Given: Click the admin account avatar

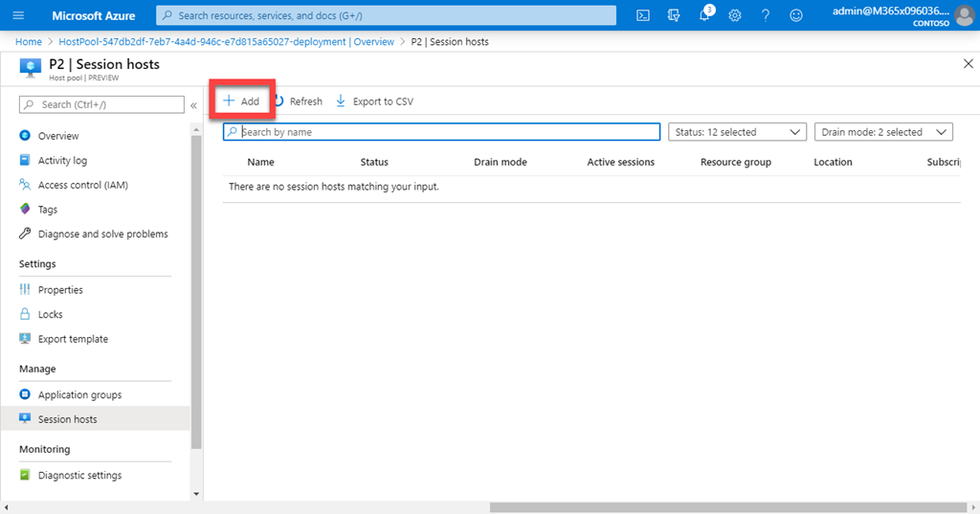Looking at the screenshot, I should click(x=964, y=15).
